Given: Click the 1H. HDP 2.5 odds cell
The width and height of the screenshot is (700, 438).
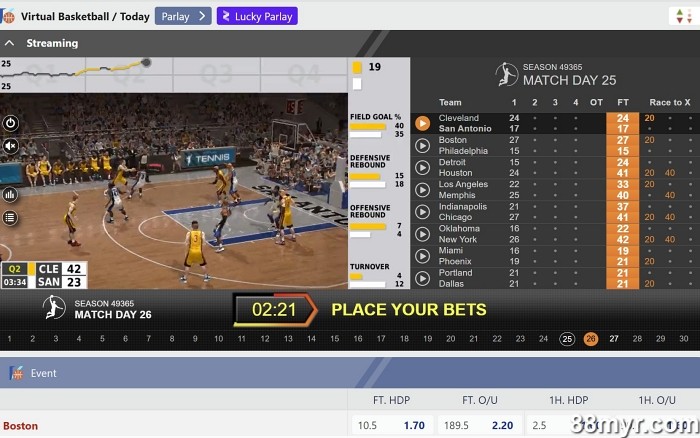Looking at the screenshot, I should pos(568,425).
